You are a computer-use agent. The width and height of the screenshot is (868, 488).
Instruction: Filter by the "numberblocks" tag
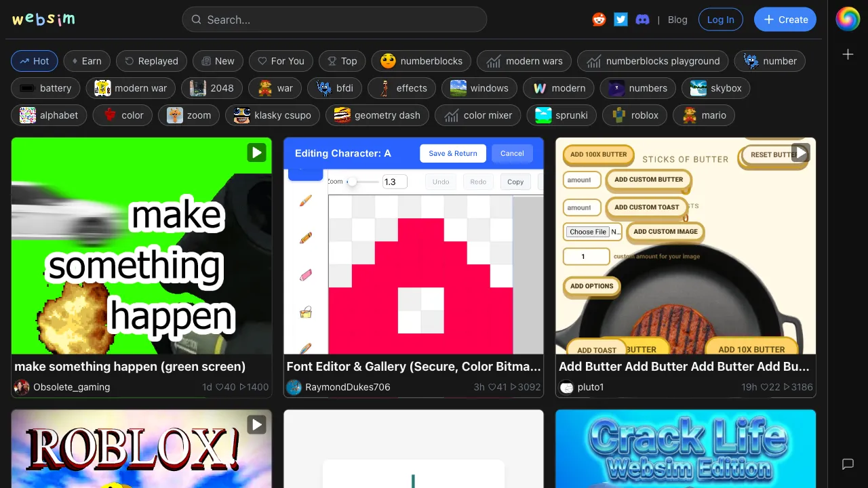point(421,61)
